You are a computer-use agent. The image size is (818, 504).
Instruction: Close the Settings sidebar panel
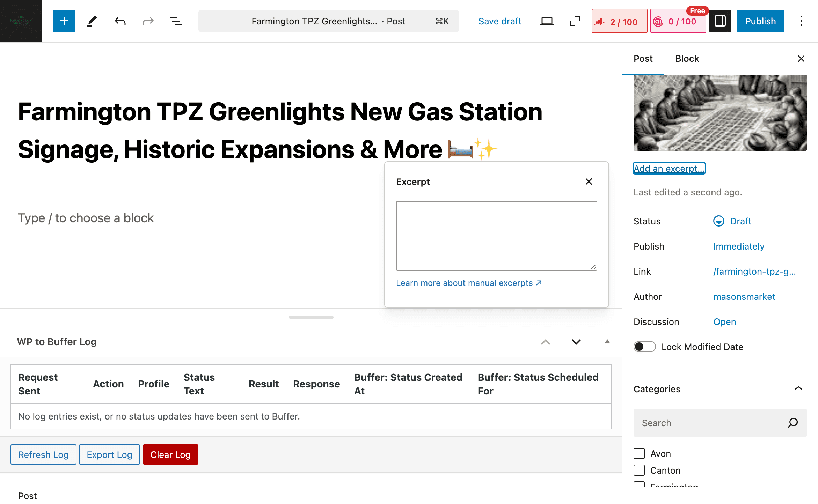click(801, 59)
